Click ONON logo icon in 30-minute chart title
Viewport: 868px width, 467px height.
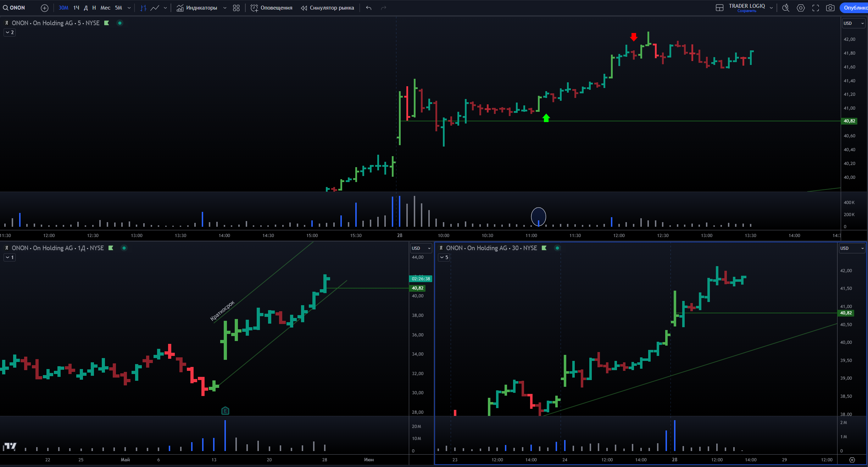[x=441, y=248]
